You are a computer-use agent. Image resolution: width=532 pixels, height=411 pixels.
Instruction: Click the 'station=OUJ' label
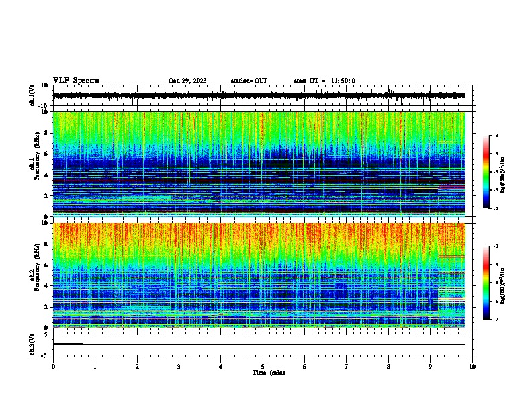pos(249,81)
